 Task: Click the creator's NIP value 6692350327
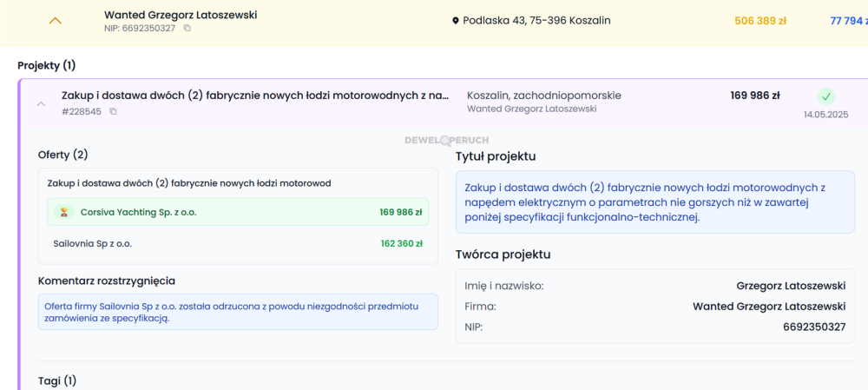click(813, 327)
